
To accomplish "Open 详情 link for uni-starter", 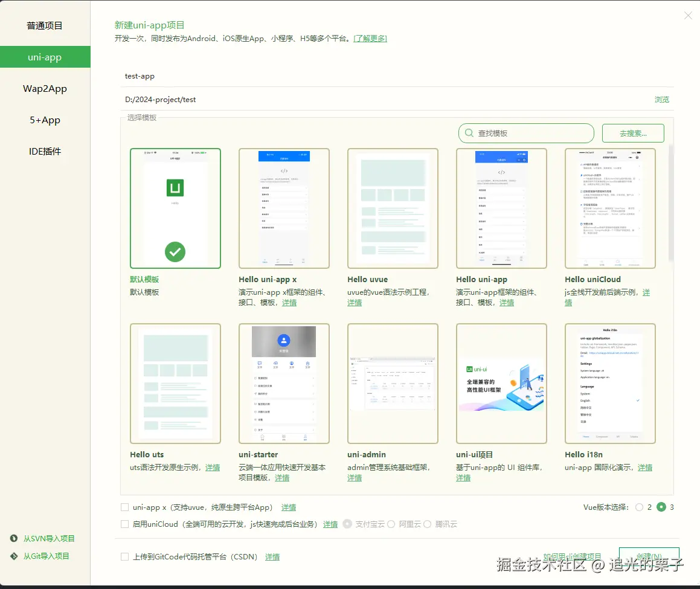I will (x=282, y=478).
